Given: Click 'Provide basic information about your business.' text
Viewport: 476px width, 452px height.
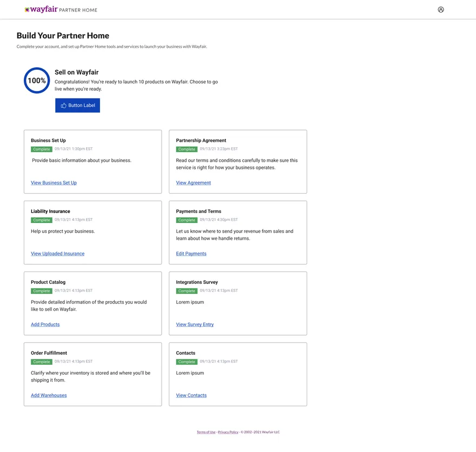Looking at the screenshot, I should pos(82,160).
